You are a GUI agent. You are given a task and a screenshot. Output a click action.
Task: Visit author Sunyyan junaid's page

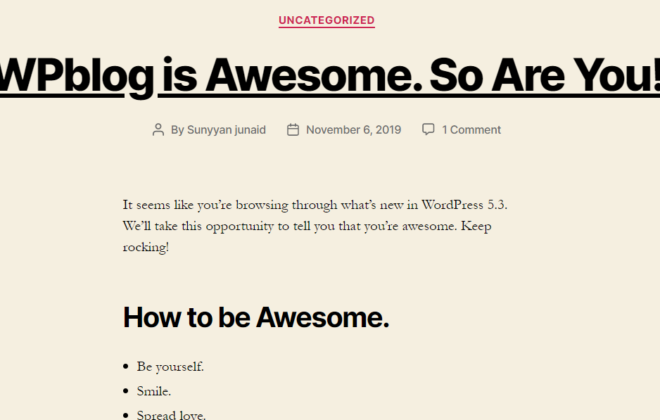point(226,130)
